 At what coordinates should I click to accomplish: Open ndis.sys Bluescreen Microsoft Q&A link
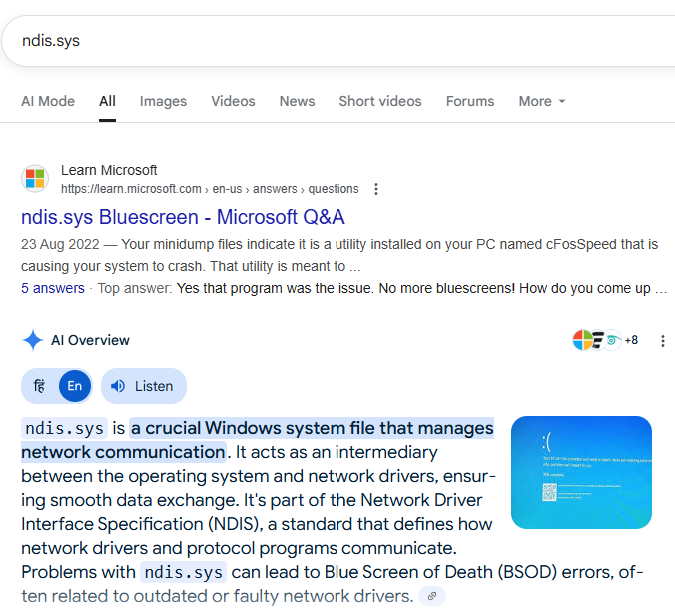183,217
